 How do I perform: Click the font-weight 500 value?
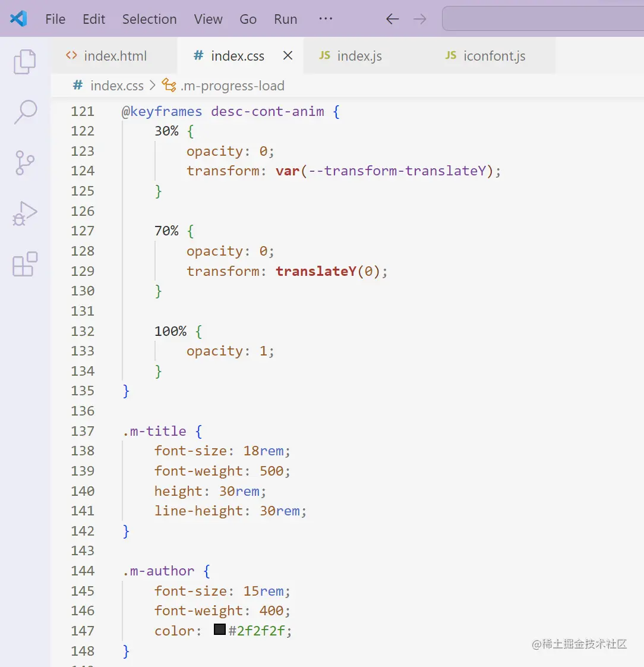[271, 471]
